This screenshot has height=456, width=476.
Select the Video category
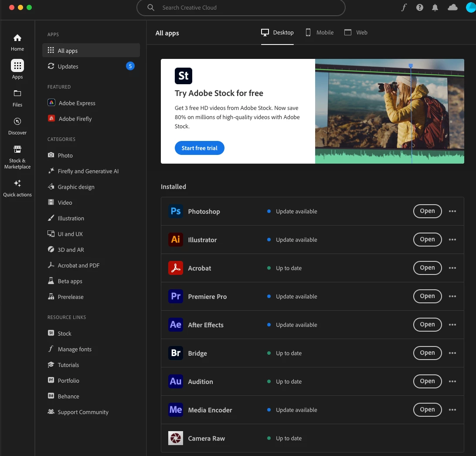point(60,202)
